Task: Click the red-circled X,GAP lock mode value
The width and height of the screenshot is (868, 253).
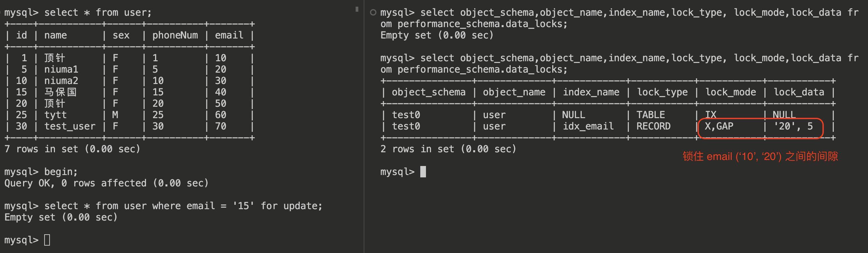Action: 719,126
